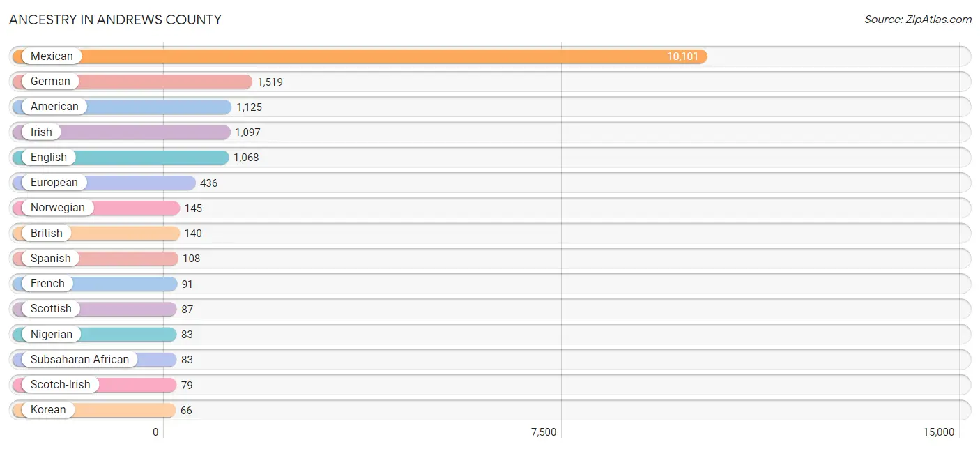Screen dimensions: 980x449
Task: Click the Nigerian bar label
Action: [52, 335]
